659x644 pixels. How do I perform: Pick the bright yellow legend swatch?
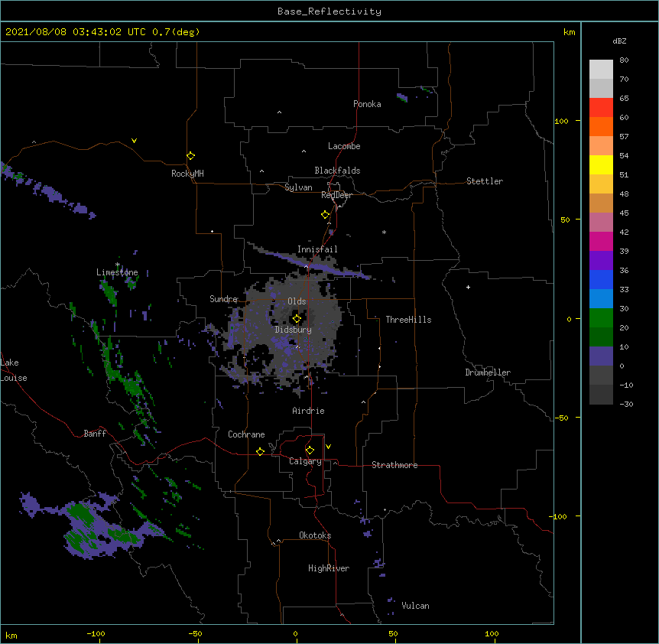[601, 164]
